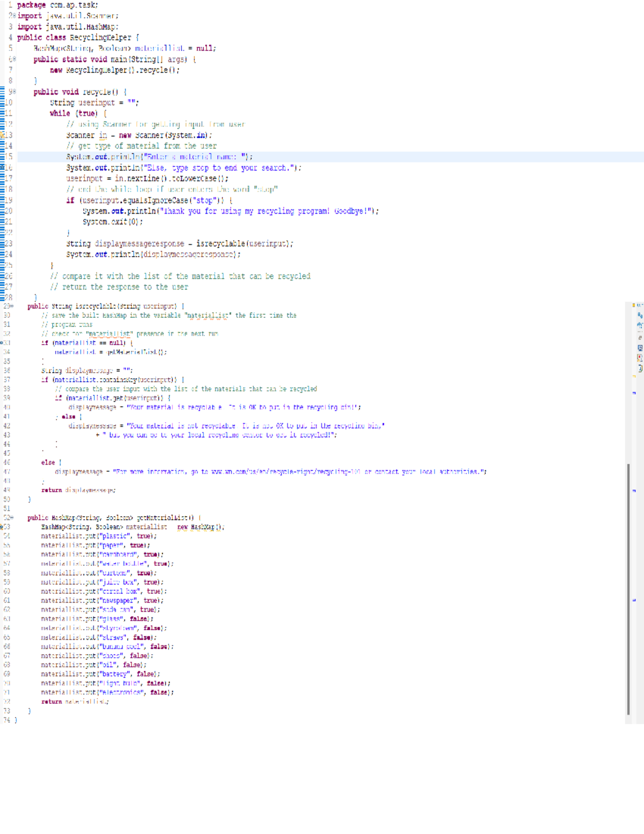
Task: Click 'materiallist = getMaterialList();' line
Action: 111,352
